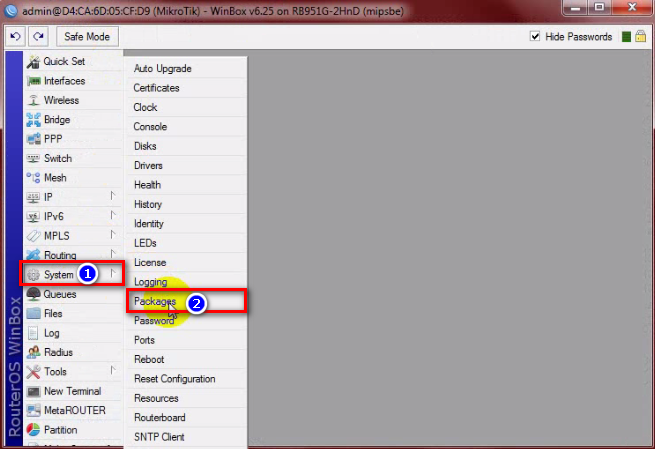Click the Tools wrench icon

pyautogui.click(x=33, y=372)
